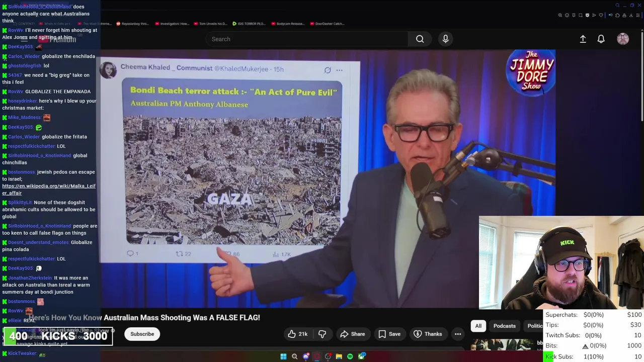Open bookmark 'ISIS TERROR PLO...'
644x362 pixels.
point(249,24)
